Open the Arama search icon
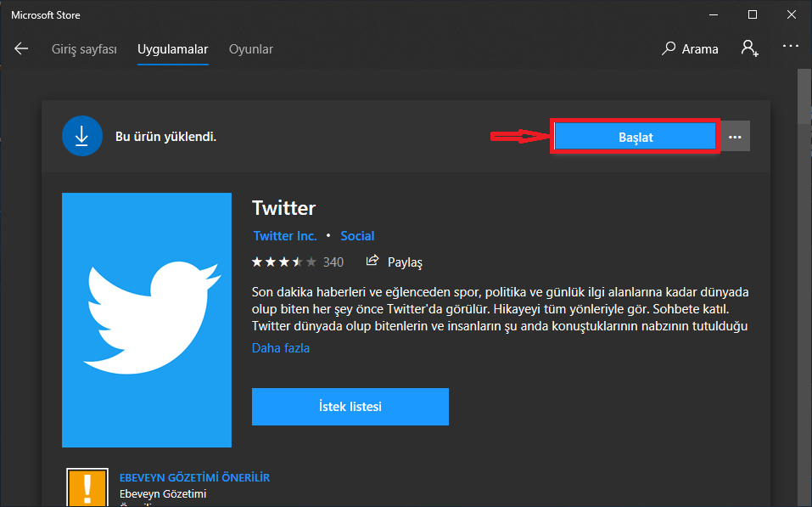 pyautogui.click(x=669, y=48)
